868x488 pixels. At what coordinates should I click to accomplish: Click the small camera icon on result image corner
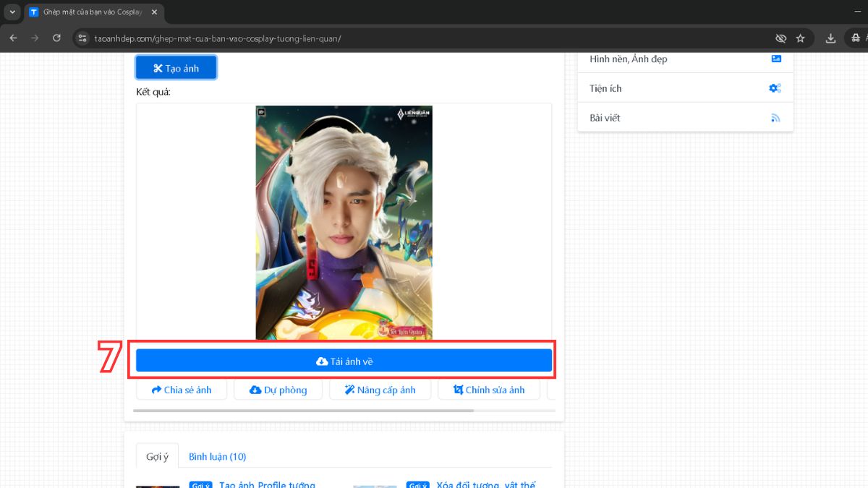(261, 112)
